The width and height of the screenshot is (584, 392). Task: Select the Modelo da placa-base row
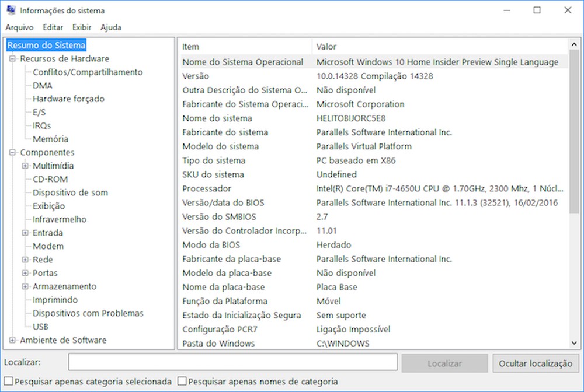click(374, 273)
